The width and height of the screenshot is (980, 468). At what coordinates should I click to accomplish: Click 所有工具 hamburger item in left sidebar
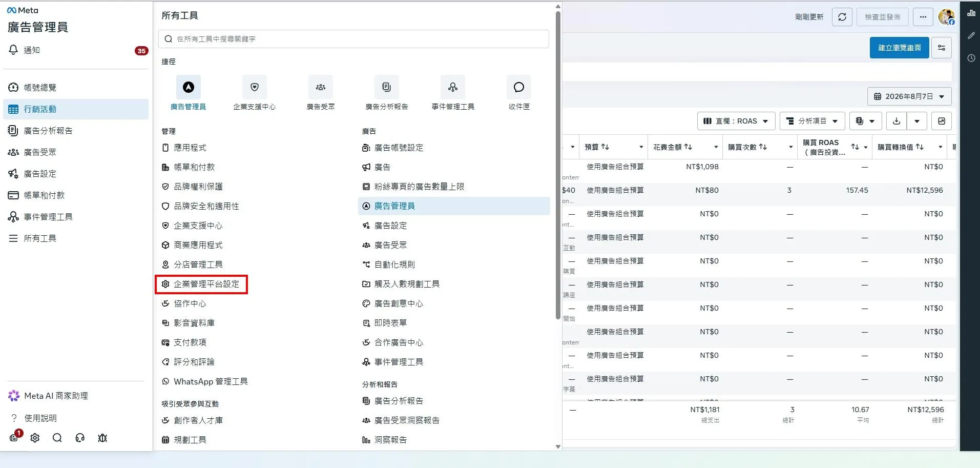point(76,238)
